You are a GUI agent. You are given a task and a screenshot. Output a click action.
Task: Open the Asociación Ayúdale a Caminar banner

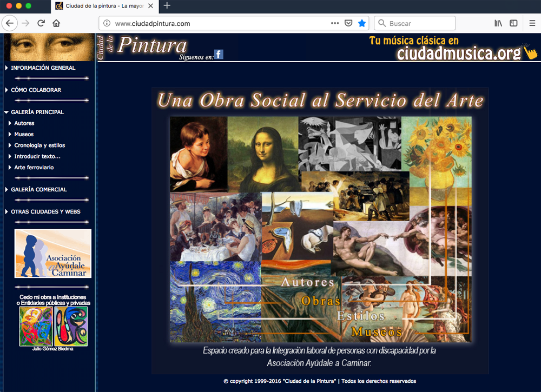coord(53,254)
